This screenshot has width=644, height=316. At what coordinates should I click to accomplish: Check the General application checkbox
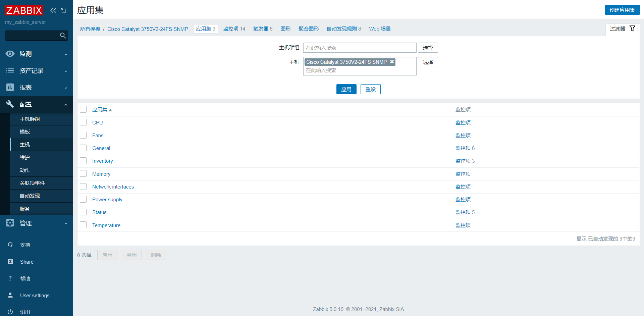(x=83, y=148)
